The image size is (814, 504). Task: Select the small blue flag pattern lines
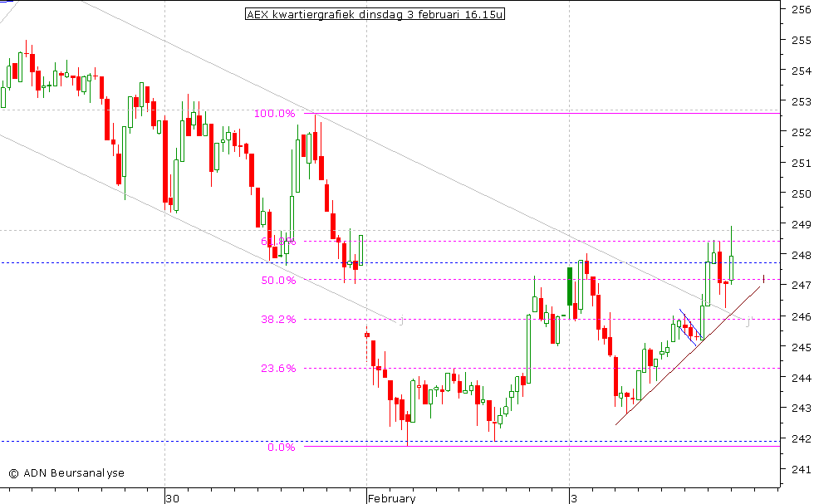tap(691, 325)
